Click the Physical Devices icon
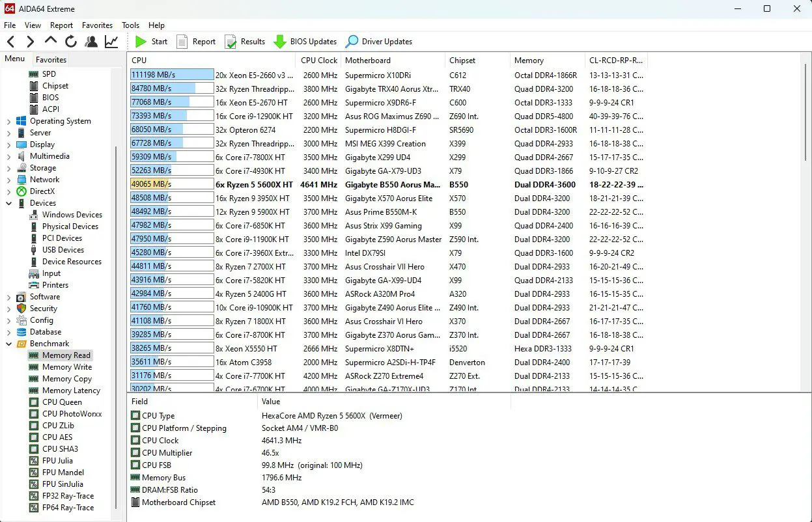The image size is (812, 522). [x=34, y=227]
